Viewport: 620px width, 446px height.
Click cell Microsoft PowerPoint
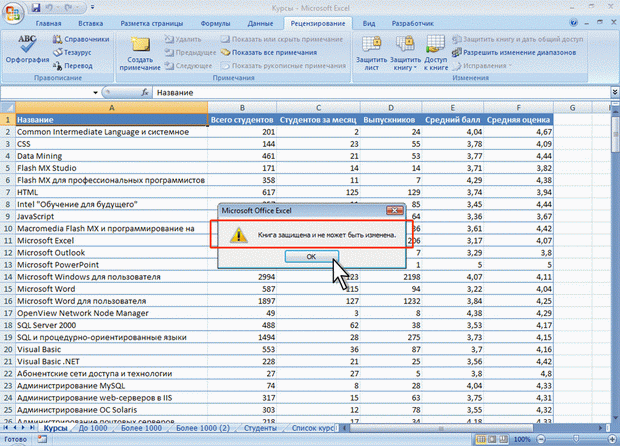click(112, 265)
